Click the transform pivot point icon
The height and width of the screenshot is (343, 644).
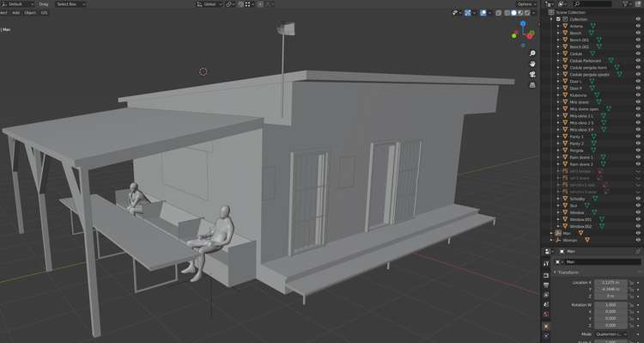(x=230, y=4)
